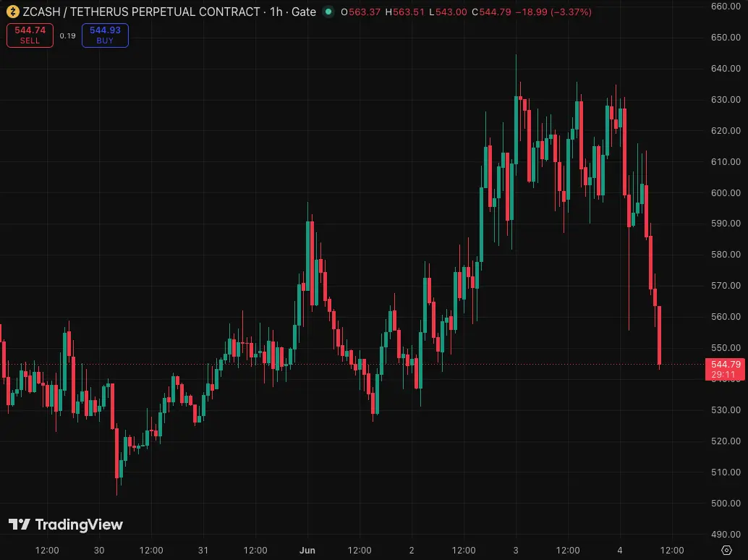Click the 3 date label on time axis
748x560 pixels.
tap(516, 550)
